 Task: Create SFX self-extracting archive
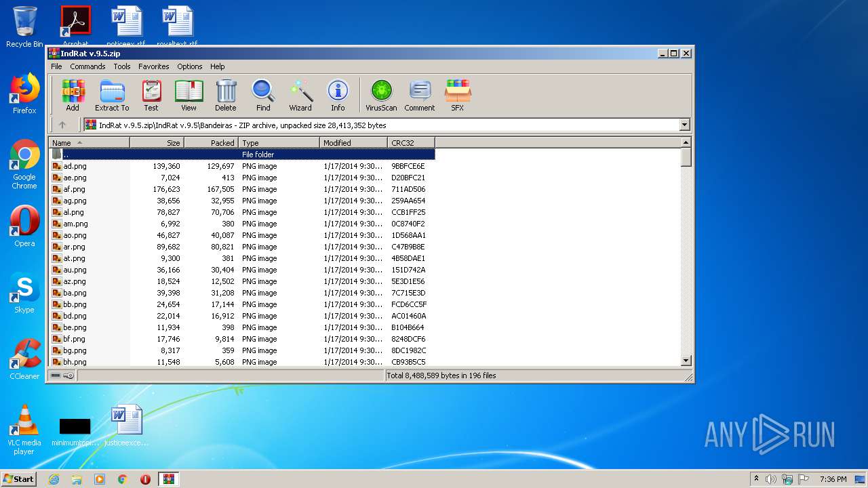pyautogui.click(x=458, y=96)
